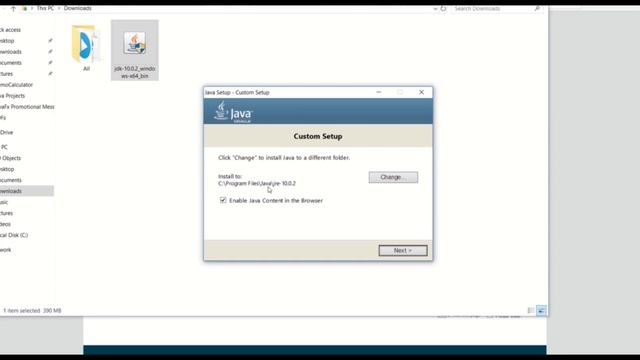Click the pin icon beside pinned Downloads
The height and width of the screenshot is (360, 640).
click(x=50, y=52)
